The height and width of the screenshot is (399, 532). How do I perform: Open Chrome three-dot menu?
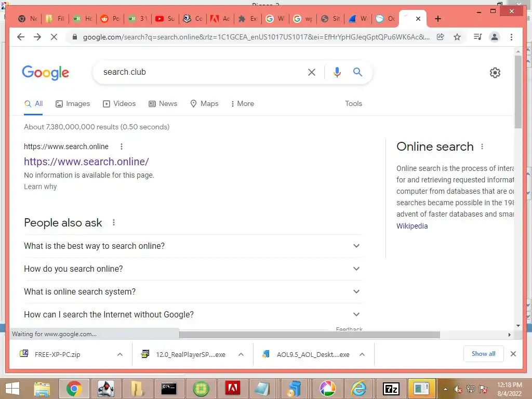(511, 37)
